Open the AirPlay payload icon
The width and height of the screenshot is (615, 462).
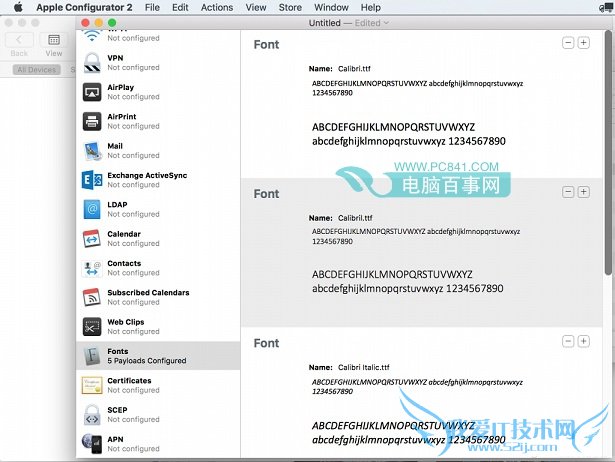pyautogui.click(x=92, y=92)
